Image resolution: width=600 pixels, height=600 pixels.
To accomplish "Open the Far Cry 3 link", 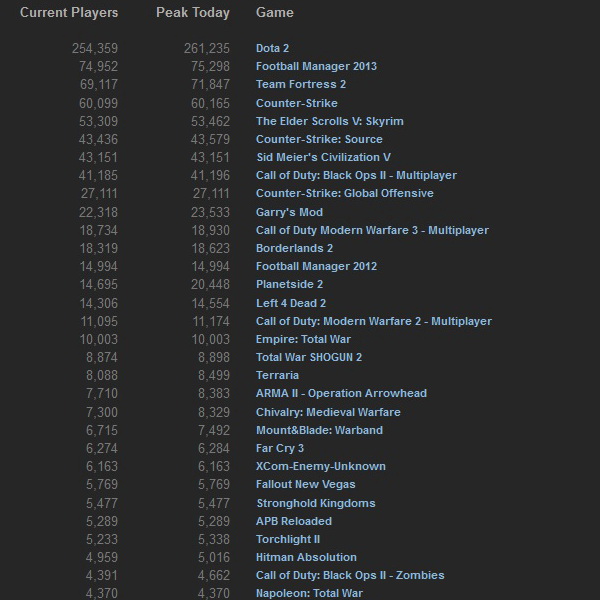I will click(x=280, y=448).
